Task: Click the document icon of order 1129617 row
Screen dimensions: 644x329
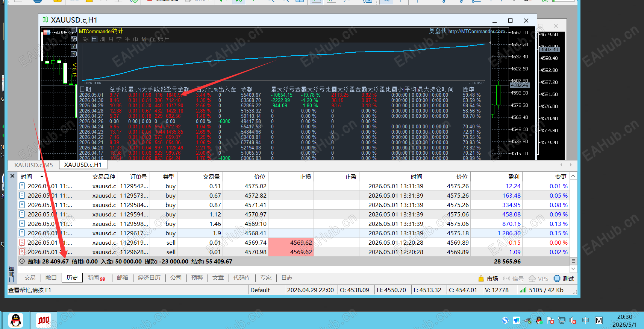Action: click(22, 233)
